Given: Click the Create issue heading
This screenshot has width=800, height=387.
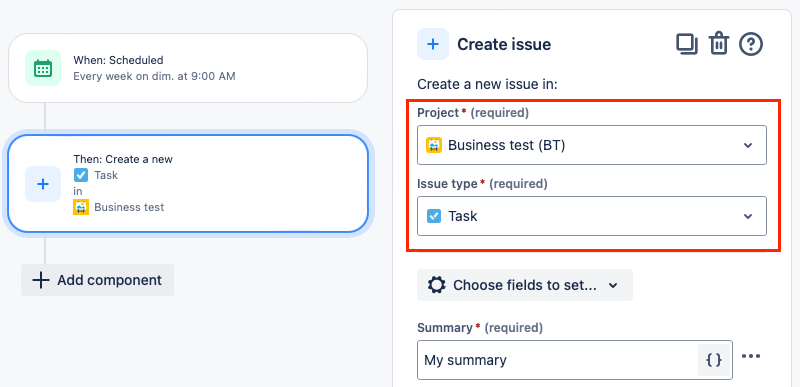Looking at the screenshot, I should coord(504,44).
